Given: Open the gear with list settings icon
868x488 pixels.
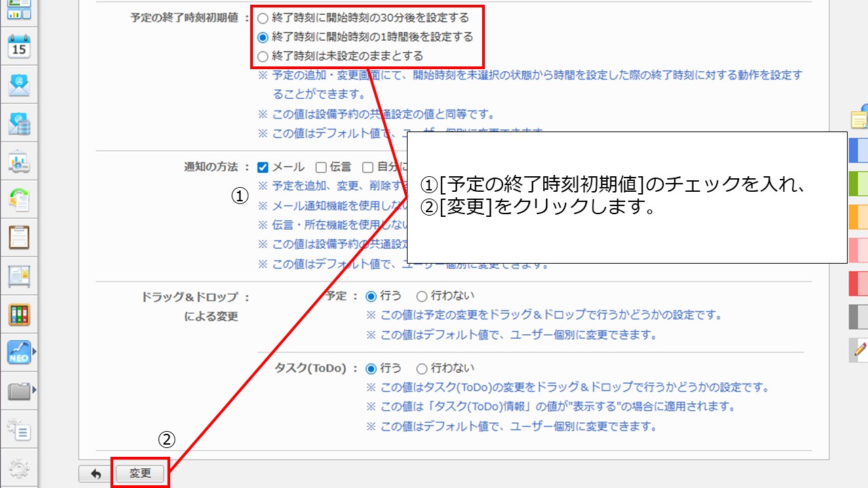Looking at the screenshot, I should (19, 429).
